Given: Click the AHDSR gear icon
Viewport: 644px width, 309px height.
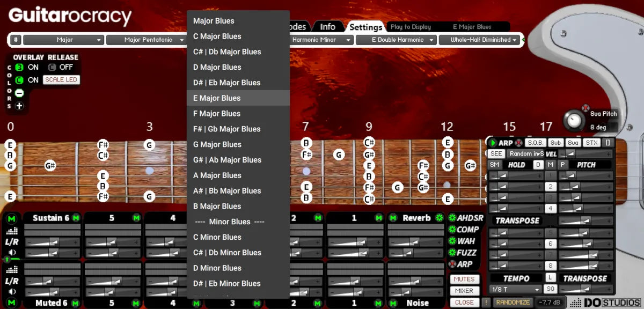Looking at the screenshot, I should pos(452,218).
